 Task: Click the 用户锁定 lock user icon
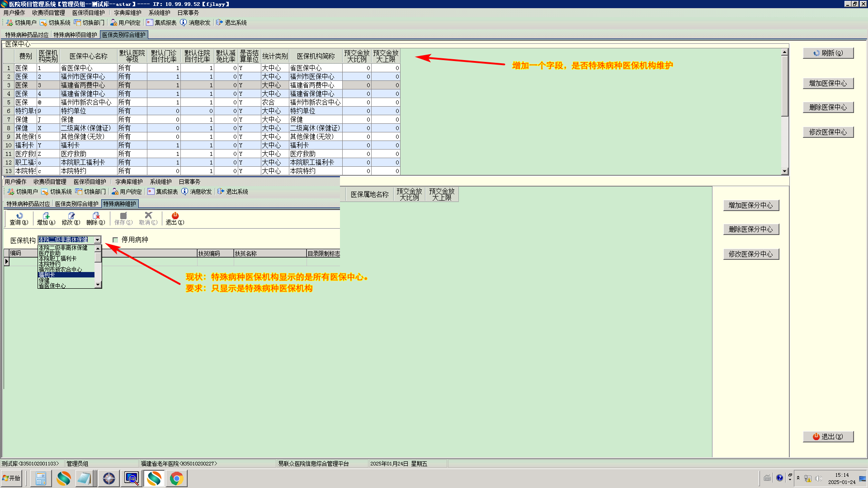point(113,23)
